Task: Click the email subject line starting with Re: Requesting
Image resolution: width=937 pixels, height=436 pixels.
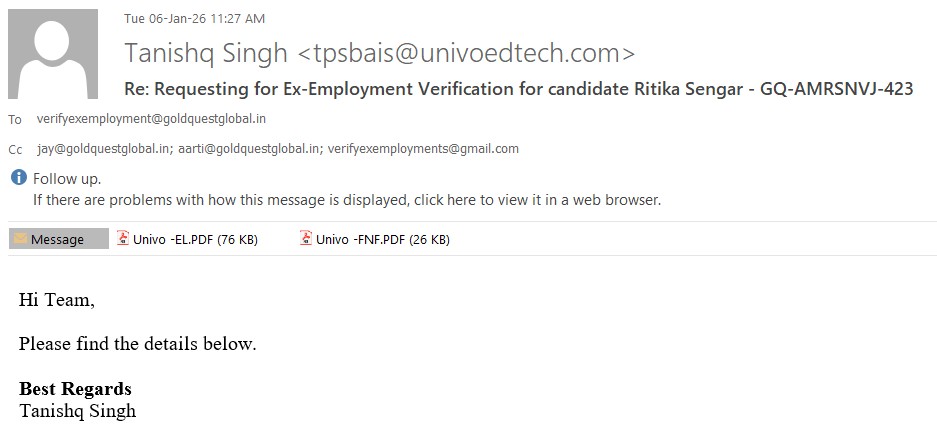Action: 518,89
